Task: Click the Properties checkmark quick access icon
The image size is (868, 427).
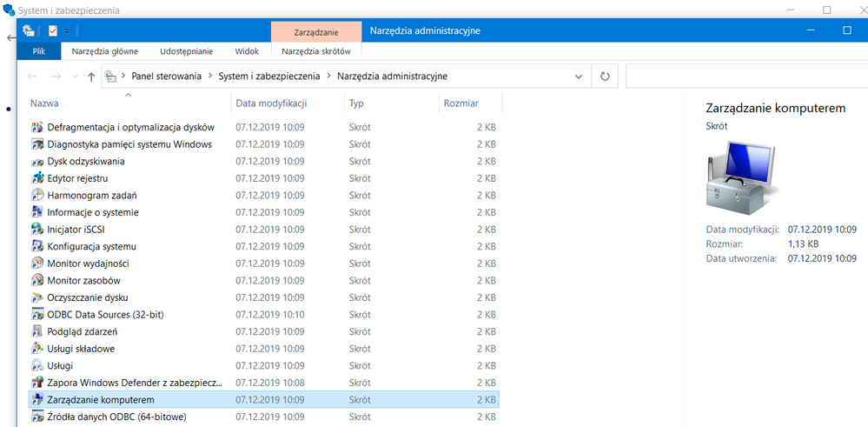Action: [53, 31]
